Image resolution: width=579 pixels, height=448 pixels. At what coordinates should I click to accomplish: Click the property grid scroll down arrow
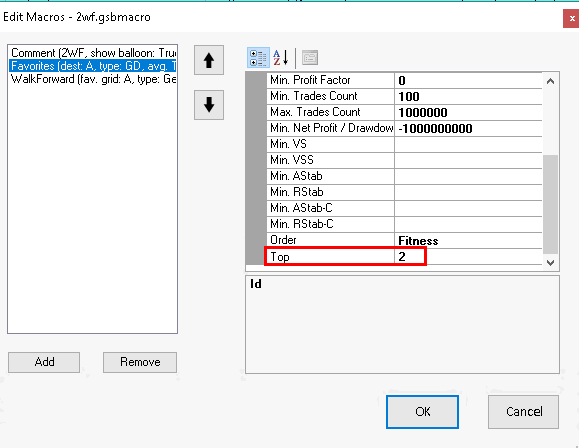550,263
